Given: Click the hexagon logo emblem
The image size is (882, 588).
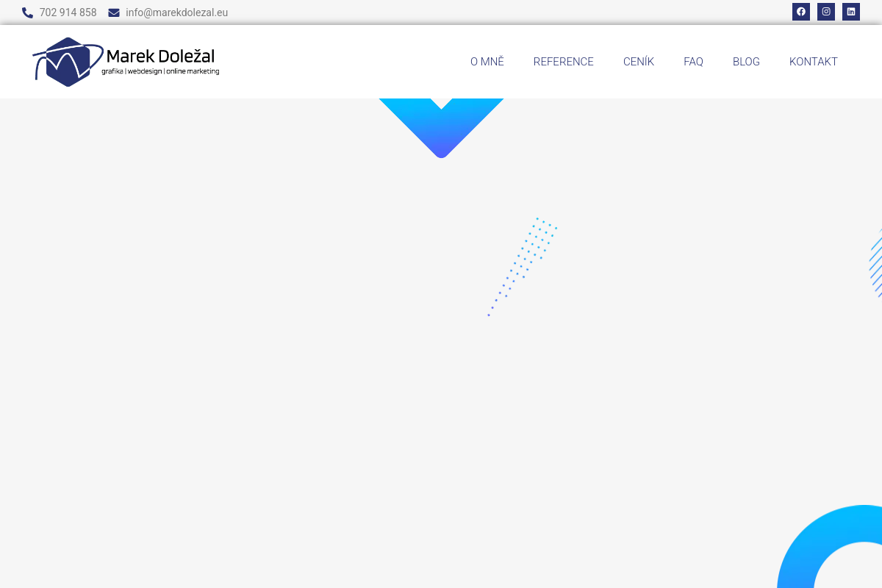Looking at the screenshot, I should tap(68, 62).
